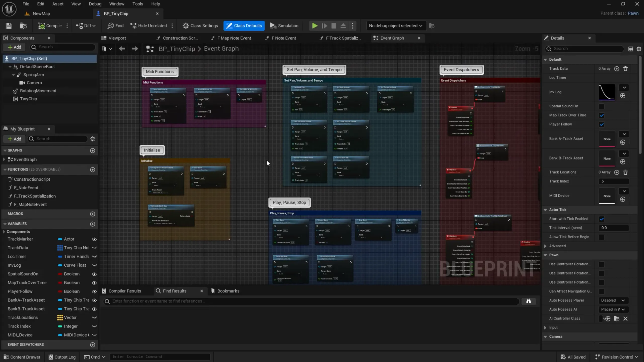Open the Auto Possess Player dropdown

[x=613, y=300]
